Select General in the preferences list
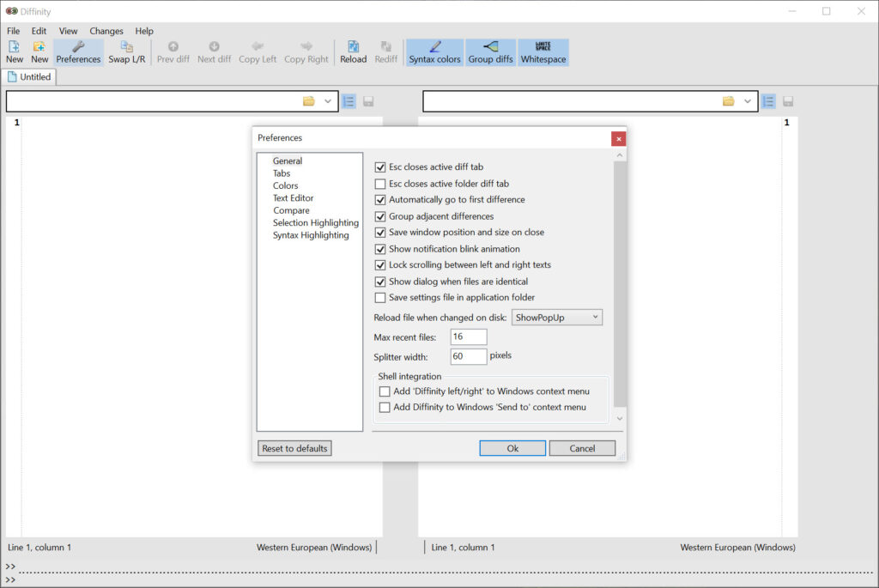The width and height of the screenshot is (879, 588). (288, 161)
